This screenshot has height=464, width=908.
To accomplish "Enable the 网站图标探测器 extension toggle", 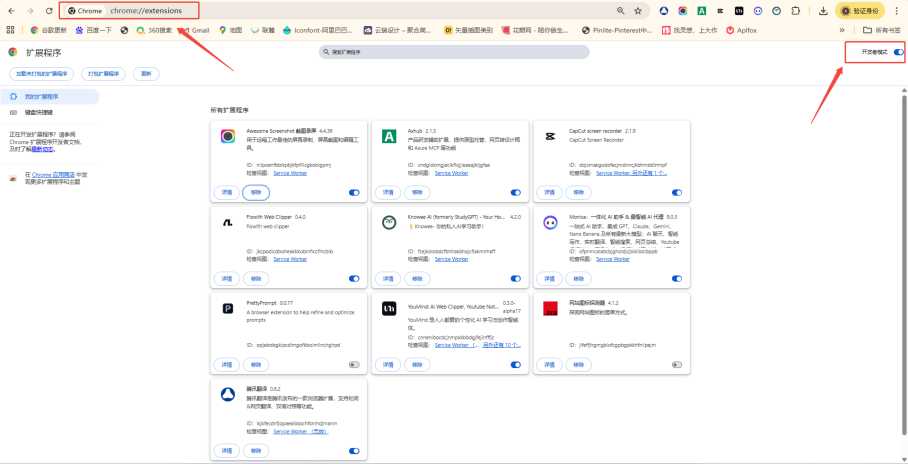I will (677, 365).
